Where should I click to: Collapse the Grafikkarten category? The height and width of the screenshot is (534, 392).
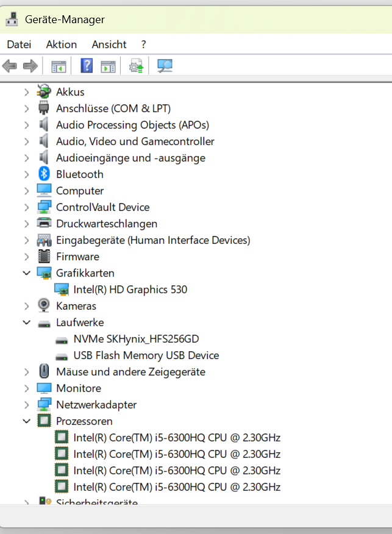pyautogui.click(x=27, y=273)
